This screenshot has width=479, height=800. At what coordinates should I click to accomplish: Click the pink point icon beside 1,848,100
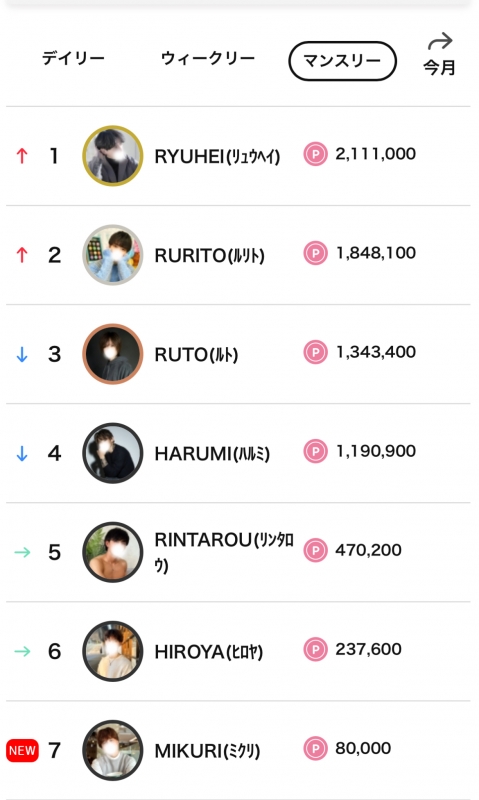315,253
